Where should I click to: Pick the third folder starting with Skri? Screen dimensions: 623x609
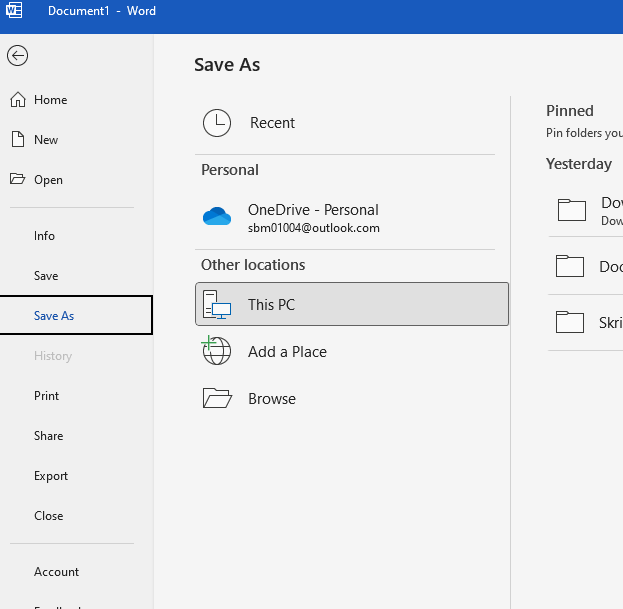586,322
